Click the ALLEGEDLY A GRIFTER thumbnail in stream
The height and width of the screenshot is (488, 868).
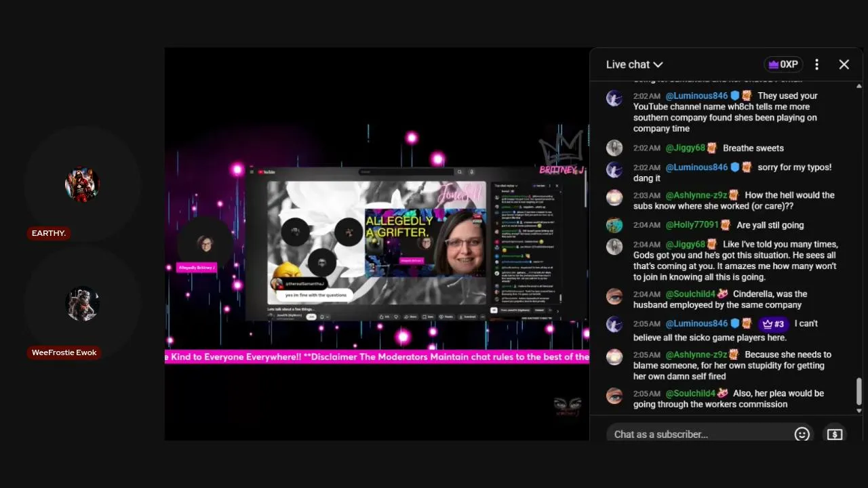click(x=425, y=243)
